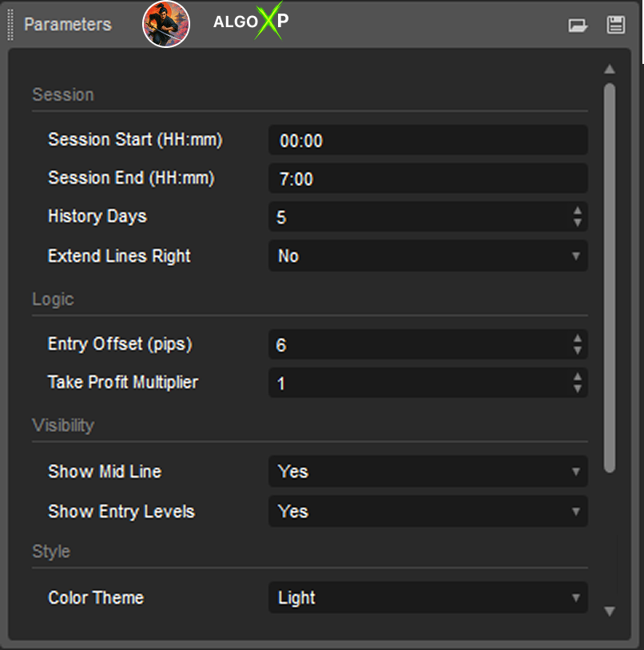Open the Extend Lines Right dropdown
Screen dimensions: 644x650
pos(427,256)
